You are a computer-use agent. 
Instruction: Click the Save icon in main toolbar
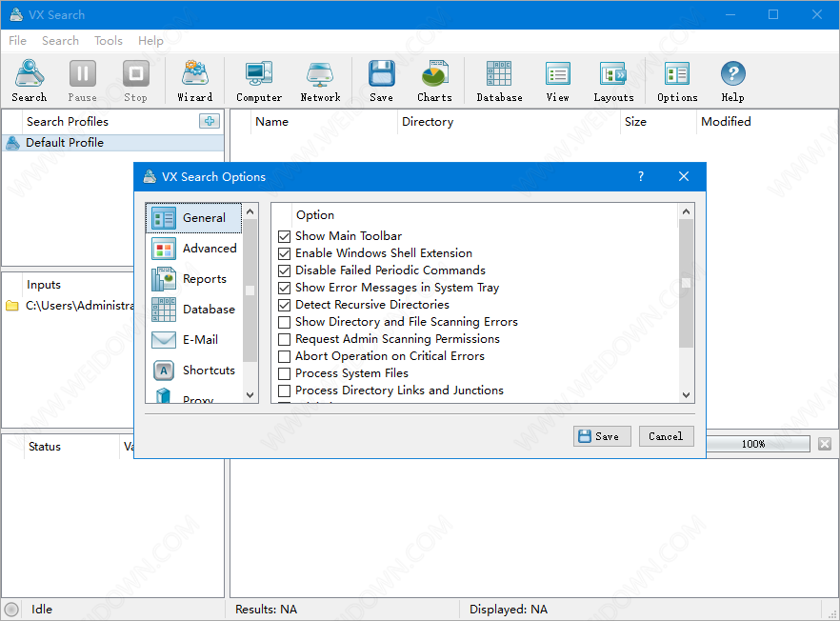[381, 81]
